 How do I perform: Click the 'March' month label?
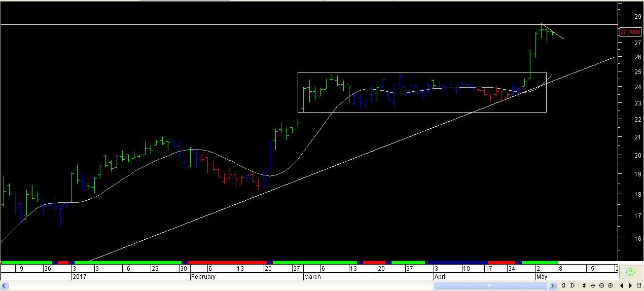(x=313, y=277)
